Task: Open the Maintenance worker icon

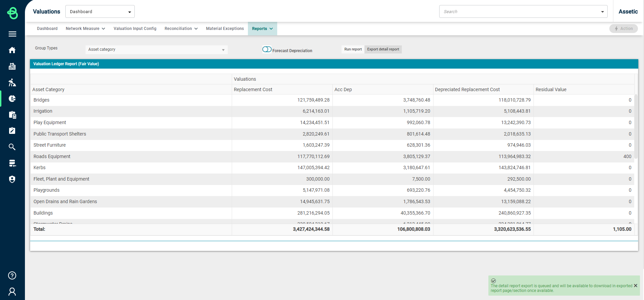Action: click(x=12, y=82)
